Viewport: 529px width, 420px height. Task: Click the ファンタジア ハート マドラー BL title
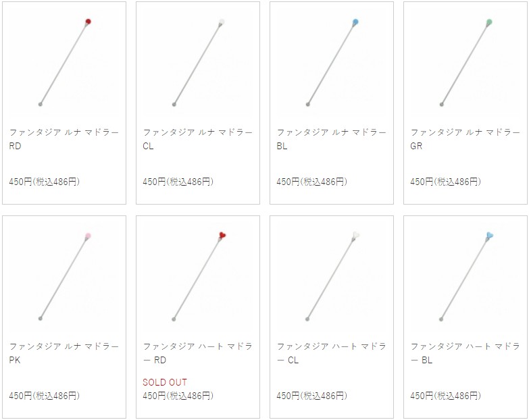point(465,353)
